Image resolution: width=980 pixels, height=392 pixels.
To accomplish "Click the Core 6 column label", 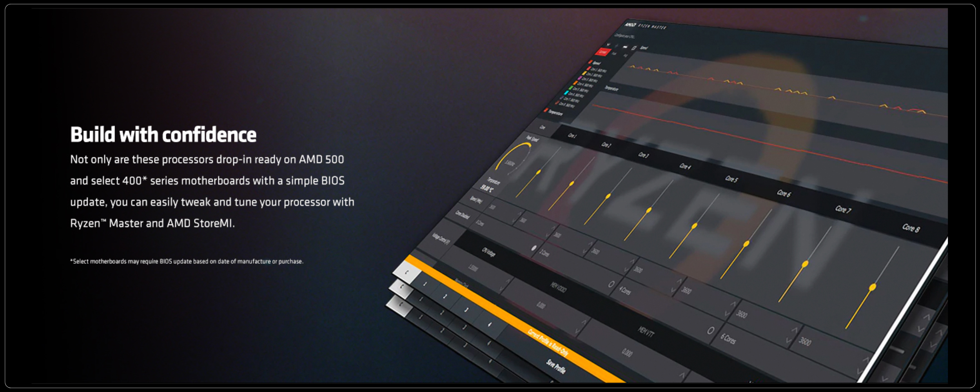I will click(784, 193).
